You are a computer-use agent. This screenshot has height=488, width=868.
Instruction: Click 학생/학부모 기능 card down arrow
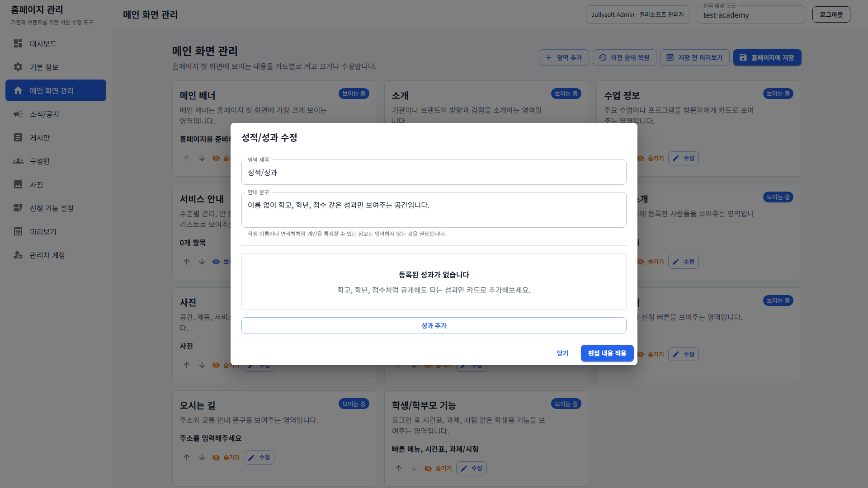tap(414, 468)
